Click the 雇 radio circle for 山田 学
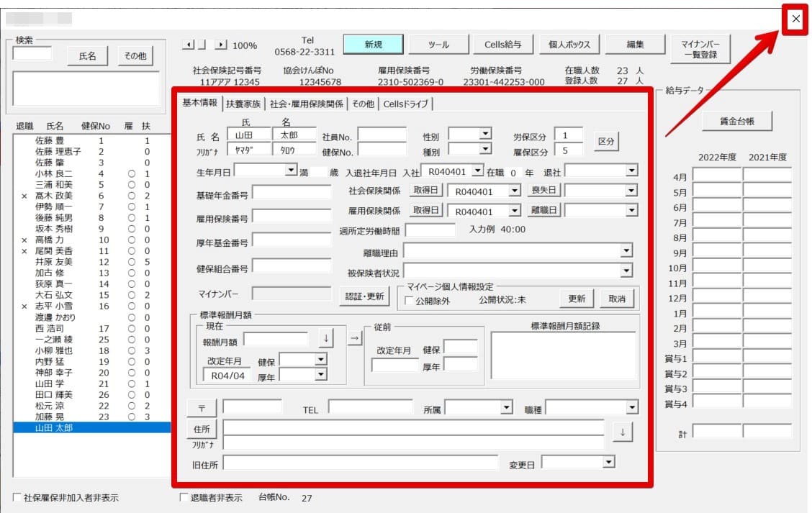812x513 pixels. pos(132,383)
